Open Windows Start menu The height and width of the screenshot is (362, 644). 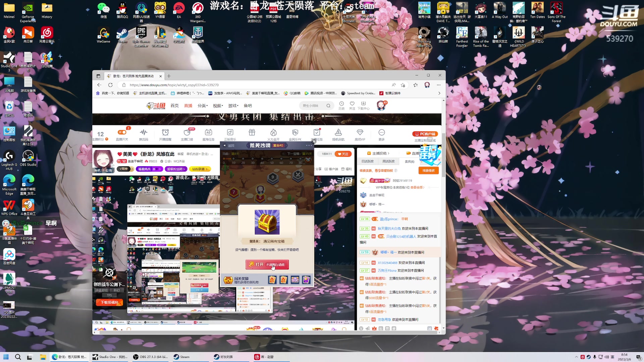(6, 357)
